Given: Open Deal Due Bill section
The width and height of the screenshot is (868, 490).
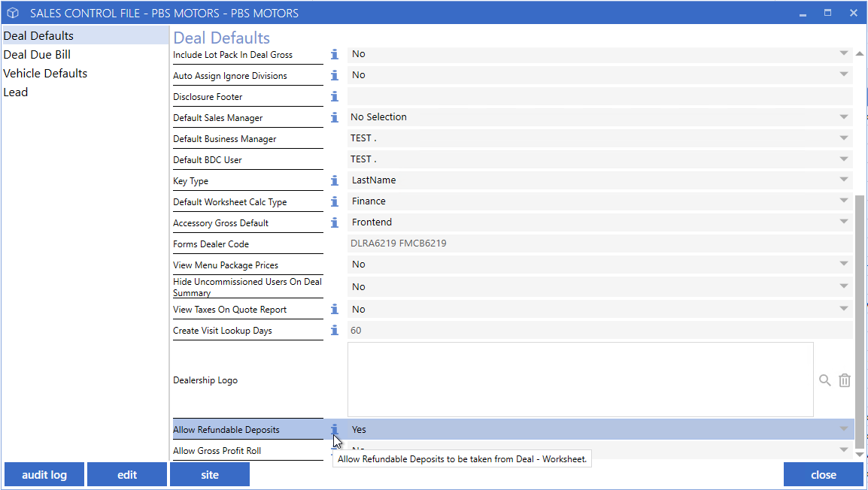Looking at the screenshot, I should [x=85, y=54].
